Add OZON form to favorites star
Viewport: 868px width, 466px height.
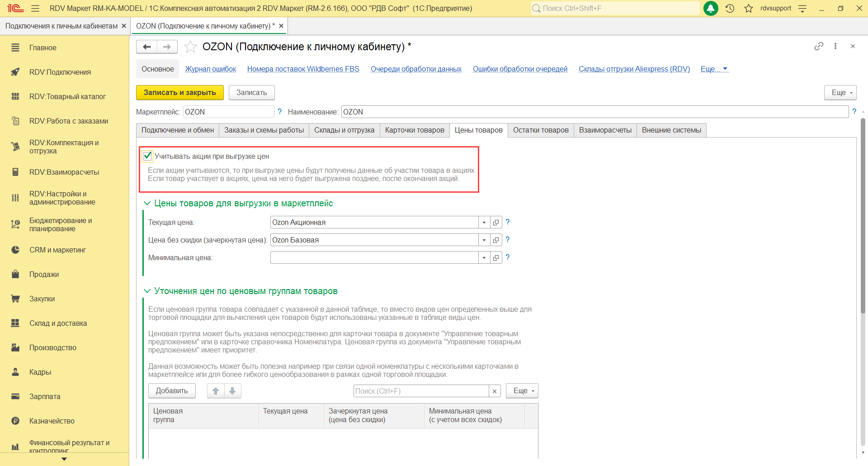(191, 47)
